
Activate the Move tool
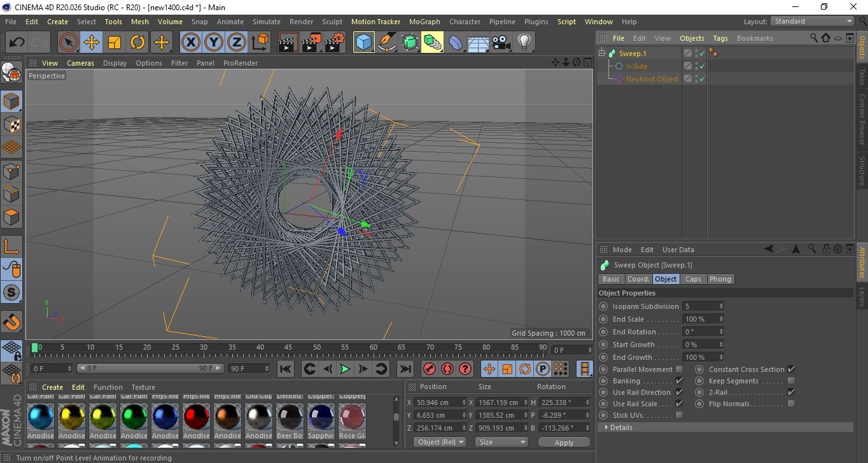pyautogui.click(x=92, y=43)
